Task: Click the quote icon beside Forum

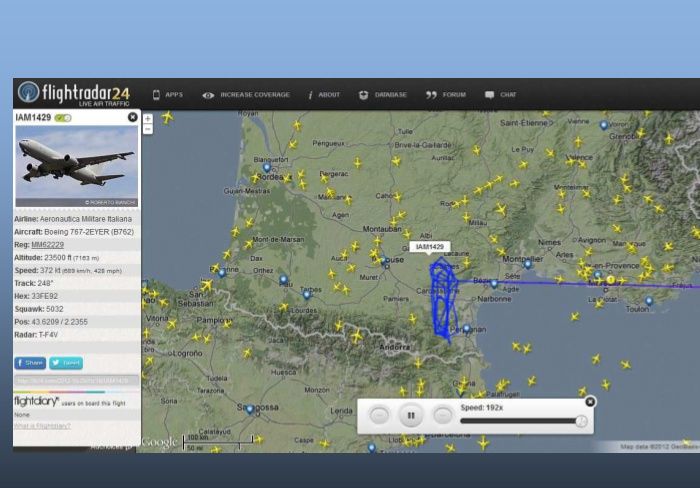Action: 431,95
